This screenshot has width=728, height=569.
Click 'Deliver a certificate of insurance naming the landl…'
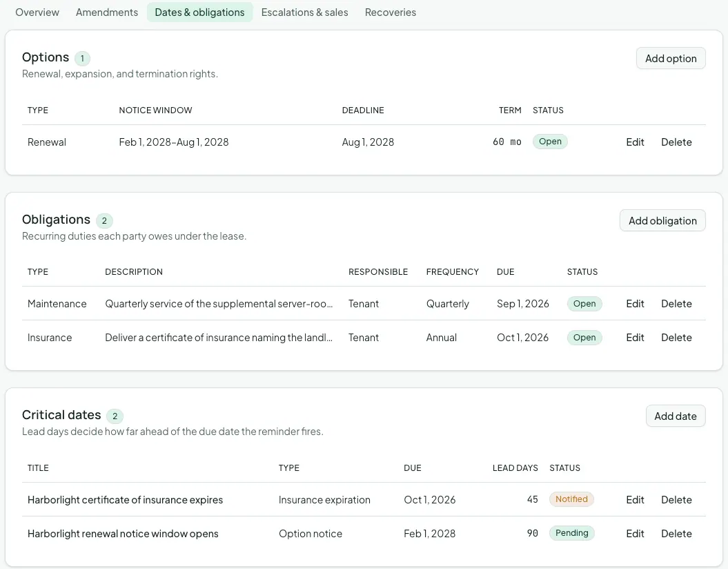tap(219, 338)
